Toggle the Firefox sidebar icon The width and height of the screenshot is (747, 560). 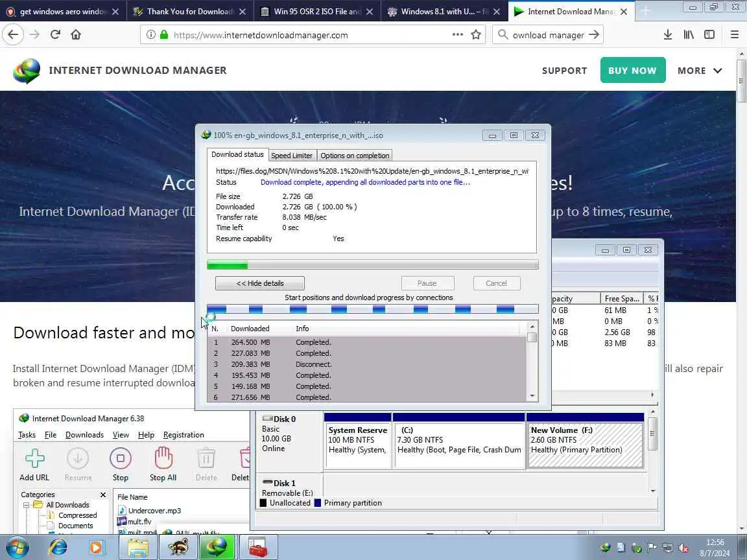709,34
